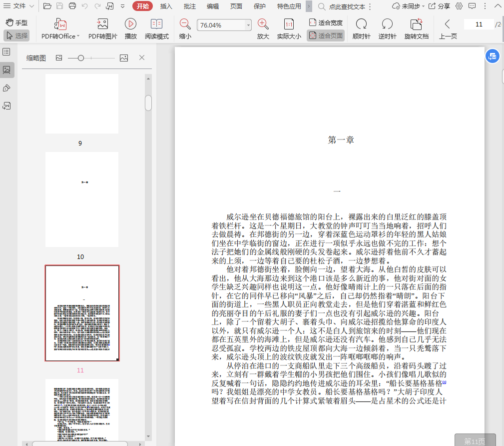
Task: Open the zoom percentage dropdown arrow
Action: [x=248, y=25]
